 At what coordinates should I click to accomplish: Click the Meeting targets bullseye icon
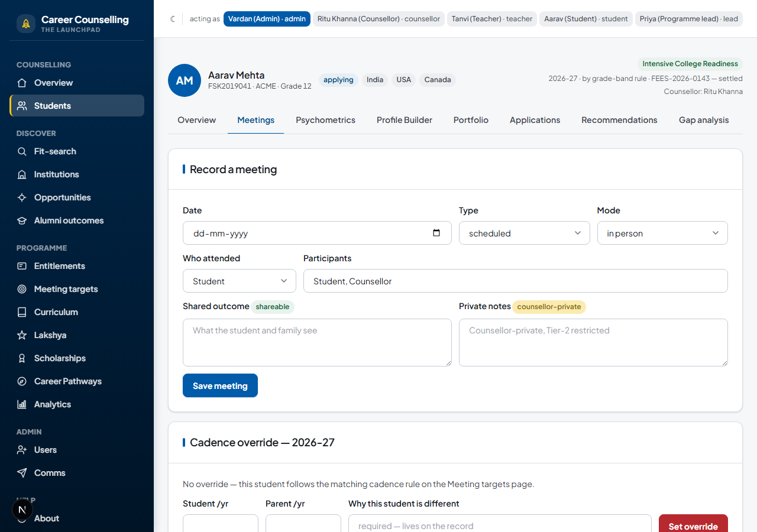tap(22, 289)
